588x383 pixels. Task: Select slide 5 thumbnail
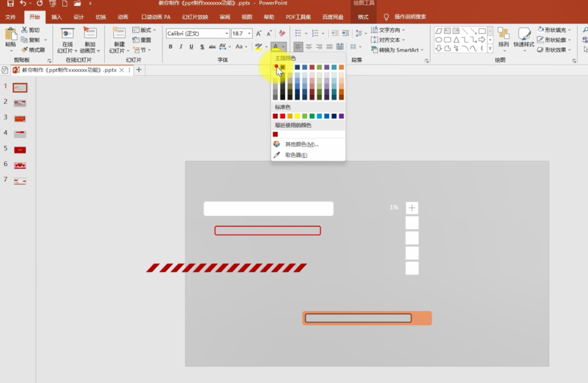click(x=20, y=150)
